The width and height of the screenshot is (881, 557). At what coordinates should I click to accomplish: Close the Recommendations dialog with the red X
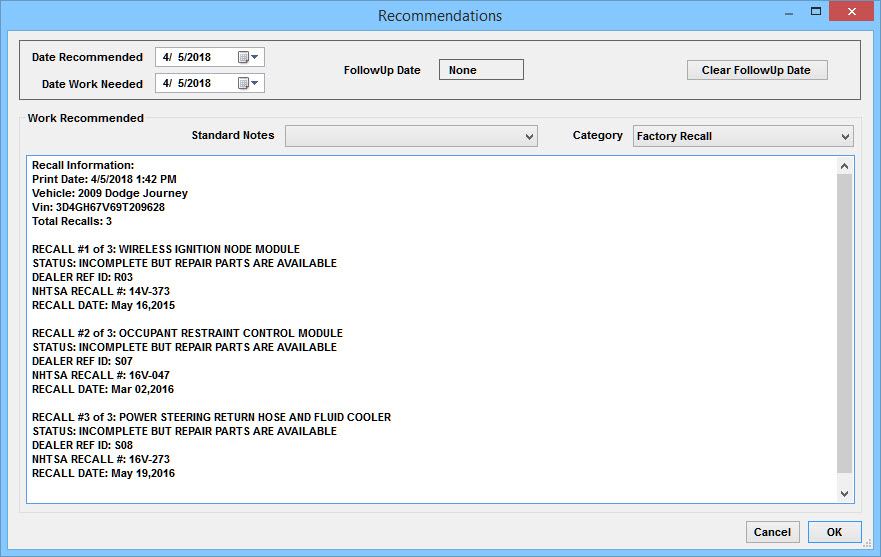[852, 11]
